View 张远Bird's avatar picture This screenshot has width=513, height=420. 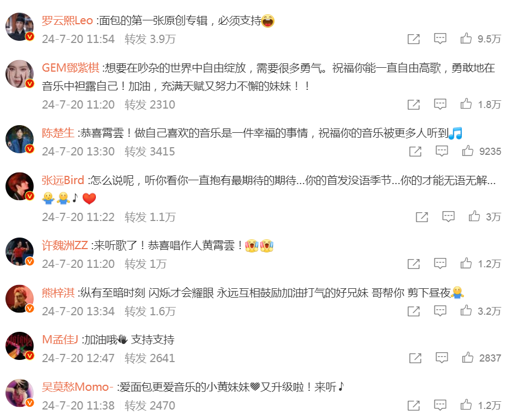tap(20, 186)
